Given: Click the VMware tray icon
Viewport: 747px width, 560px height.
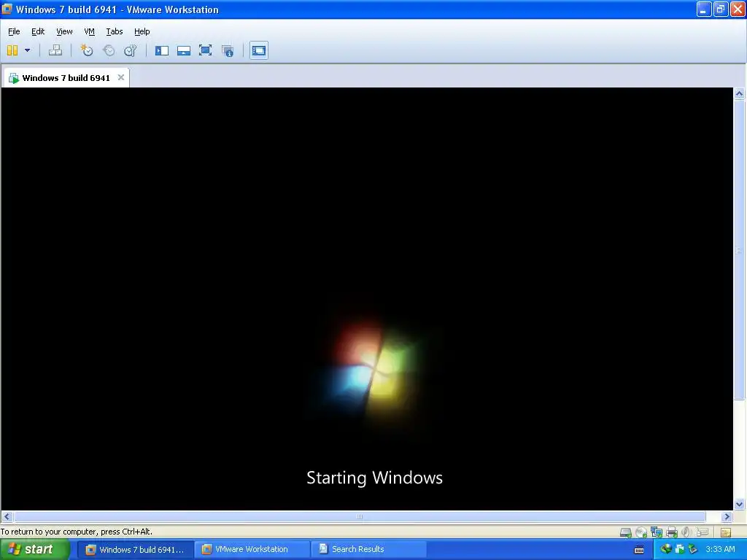Looking at the screenshot, I should (x=680, y=549).
